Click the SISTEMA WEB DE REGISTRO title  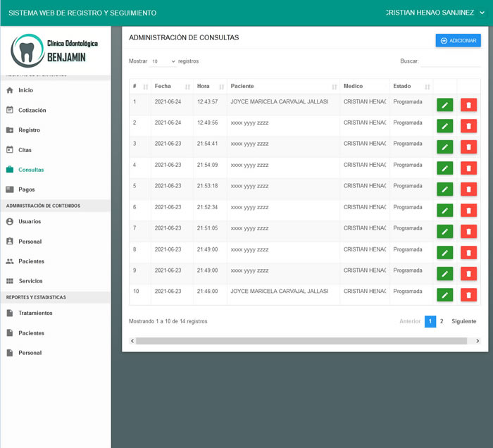(x=82, y=13)
